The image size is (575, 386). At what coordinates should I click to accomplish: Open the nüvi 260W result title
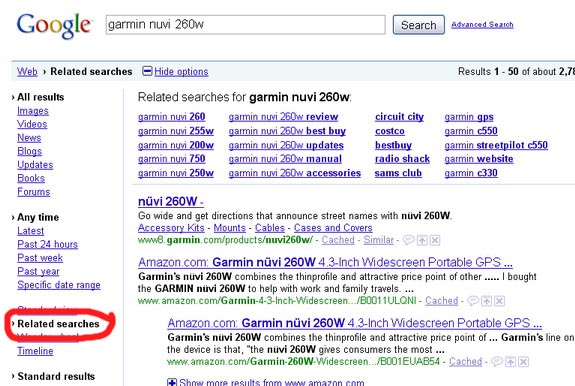171,202
